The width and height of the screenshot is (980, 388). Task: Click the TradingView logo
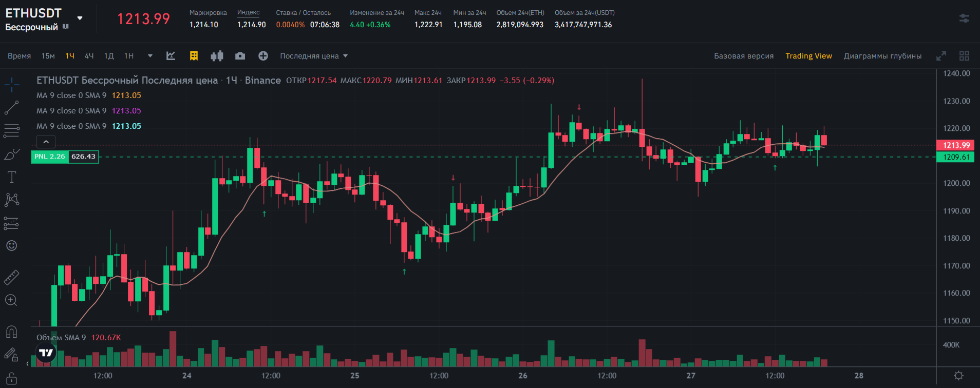tap(46, 353)
